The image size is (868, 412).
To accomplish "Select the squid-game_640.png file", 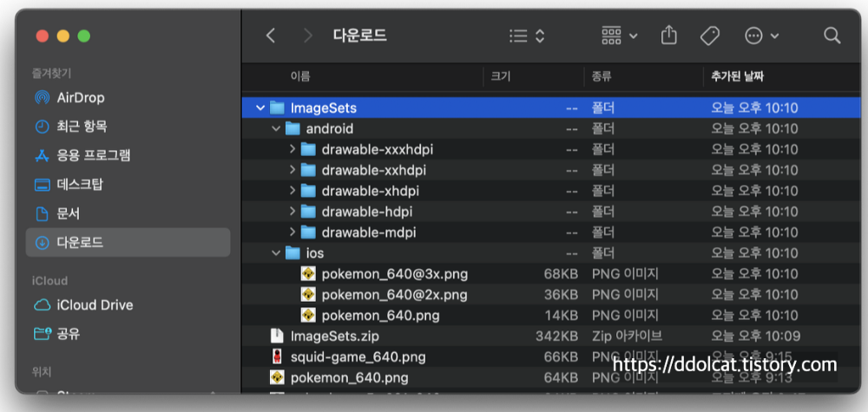I will pyautogui.click(x=358, y=356).
